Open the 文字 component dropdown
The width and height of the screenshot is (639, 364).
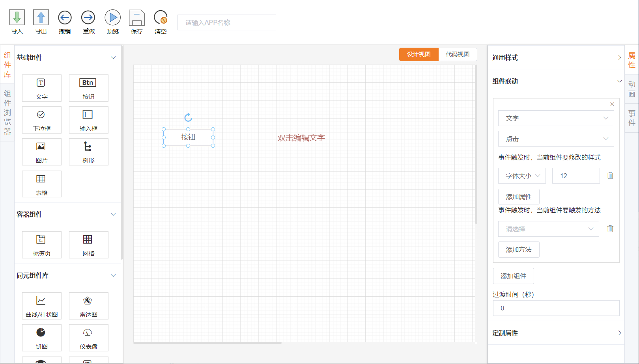(556, 118)
